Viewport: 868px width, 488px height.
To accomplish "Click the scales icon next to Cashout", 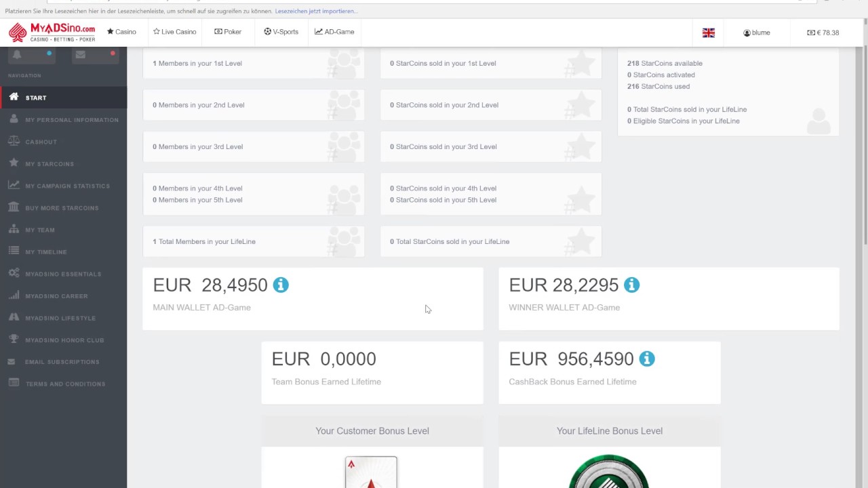I will click(14, 141).
